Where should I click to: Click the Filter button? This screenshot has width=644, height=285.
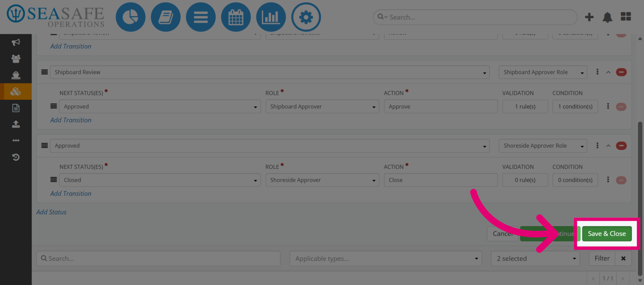pyautogui.click(x=602, y=259)
